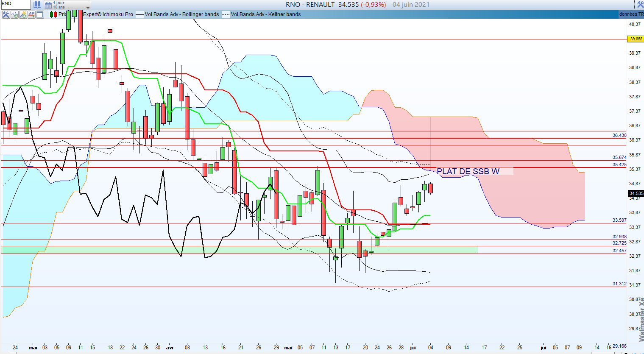Click the Bollinger bands solid line swatch
This screenshot has height=354, width=644.
click(140, 14)
